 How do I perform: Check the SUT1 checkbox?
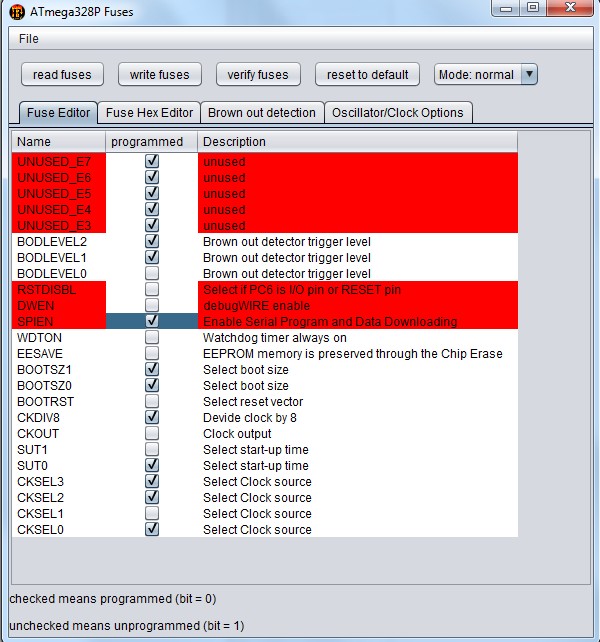coord(152,449)
